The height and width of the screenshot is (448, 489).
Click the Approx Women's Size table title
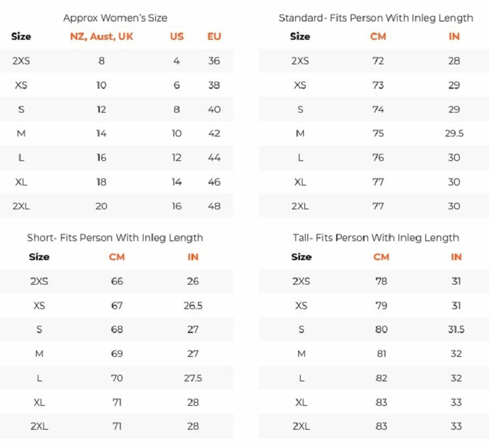click(115, 18)
